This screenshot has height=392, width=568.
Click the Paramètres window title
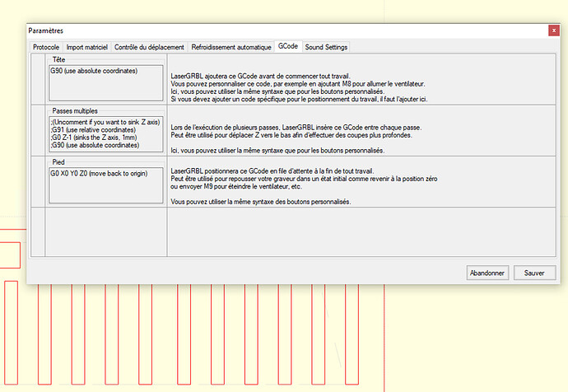click(x=45, y=30)
